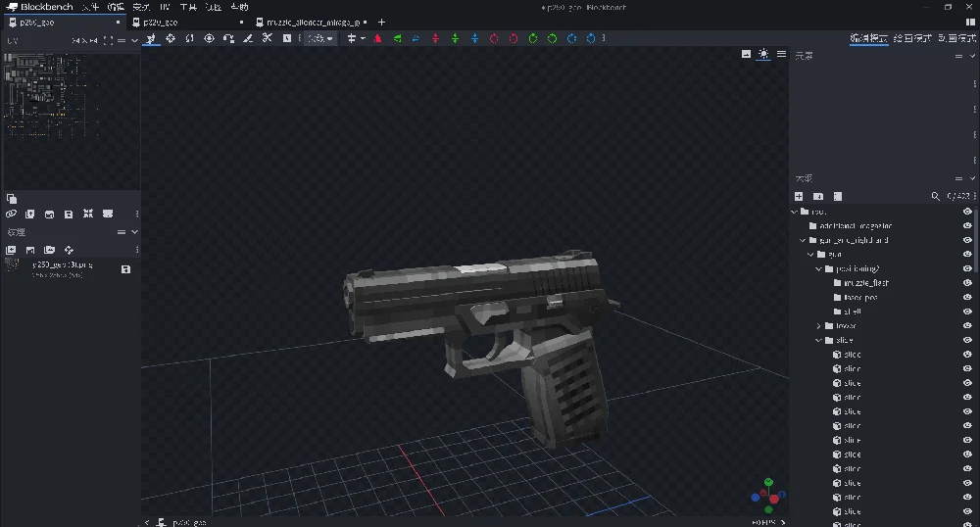
Task: Select the muzzle_flash group in outliner
Action: tap(866, 283)
